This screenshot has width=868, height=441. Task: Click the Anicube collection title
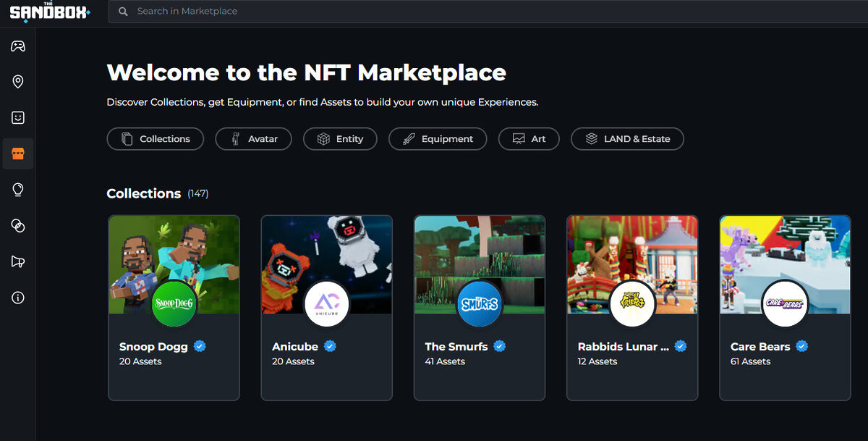pos(295,347)
